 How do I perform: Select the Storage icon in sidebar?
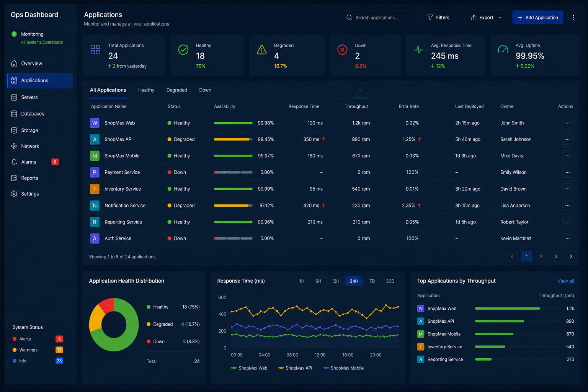pos(14,130)
